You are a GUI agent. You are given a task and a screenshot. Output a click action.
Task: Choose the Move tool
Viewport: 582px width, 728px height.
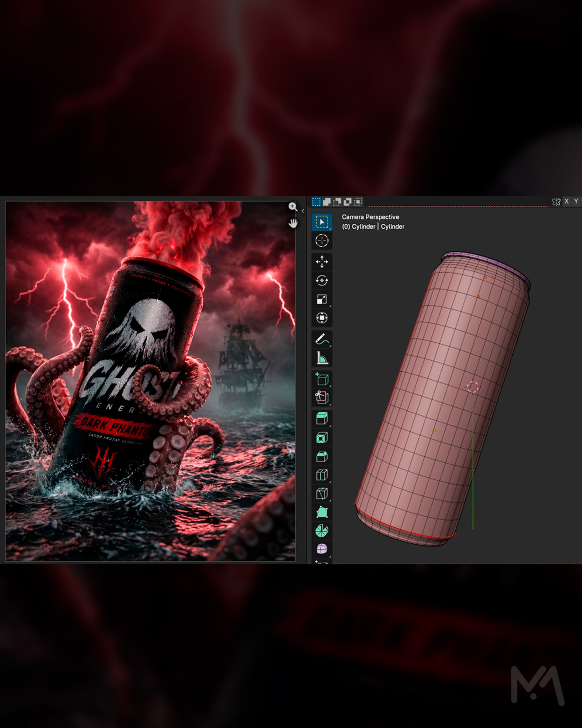click(321, 262)
